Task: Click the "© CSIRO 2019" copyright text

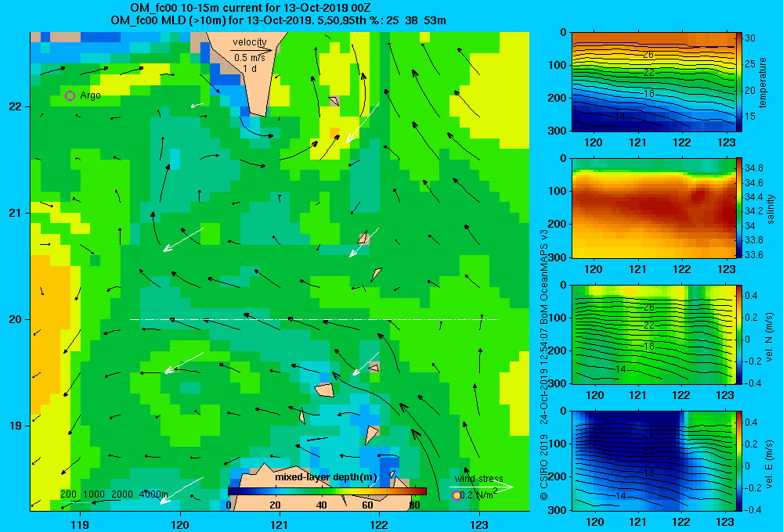Action: [544, 467]
